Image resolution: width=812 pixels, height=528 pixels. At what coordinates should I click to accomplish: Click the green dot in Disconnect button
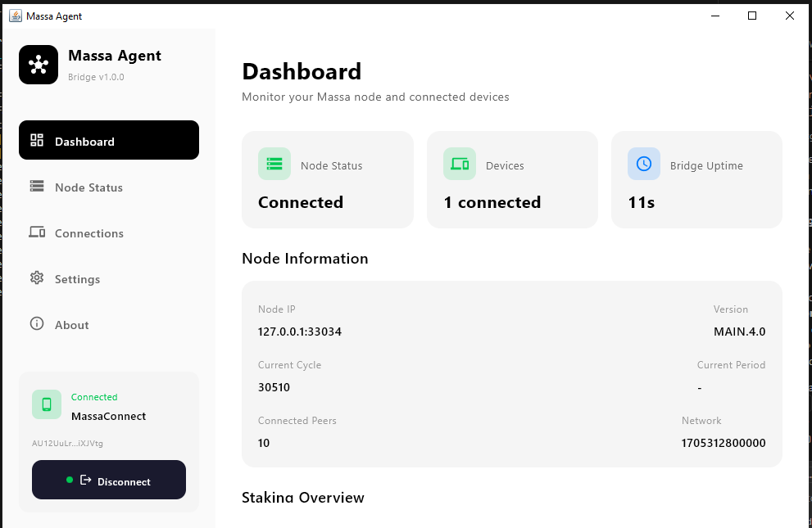point(69,480)
